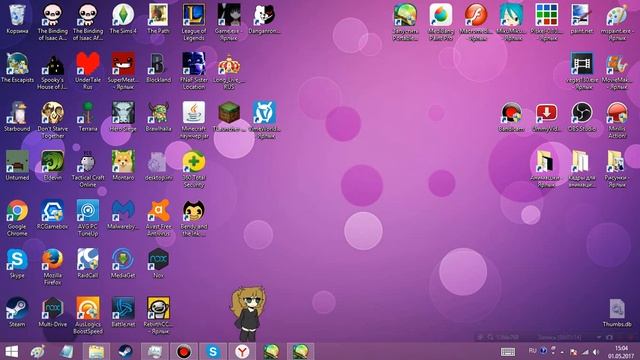
Task: Open Vegas video editor shortcut
Action: point(582,71)
